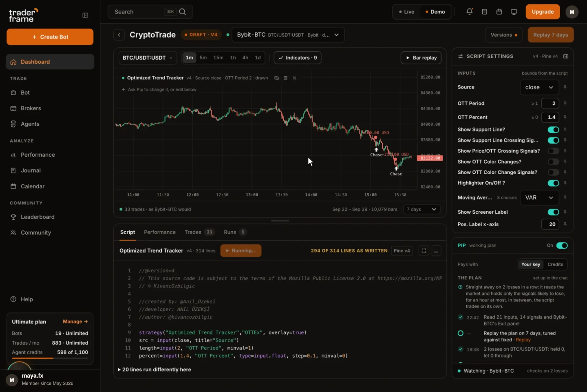587x392 pixels.
Task: Open user avatar menu M
Action: (572, 12)
